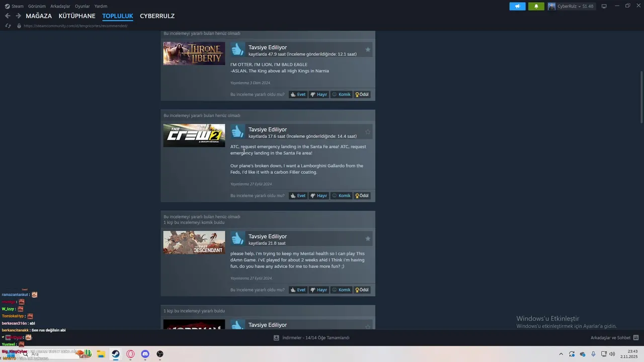Viewport: 644px width, 362px height.
Task: Open the Steam menu
Action: (x=14, y=6)
